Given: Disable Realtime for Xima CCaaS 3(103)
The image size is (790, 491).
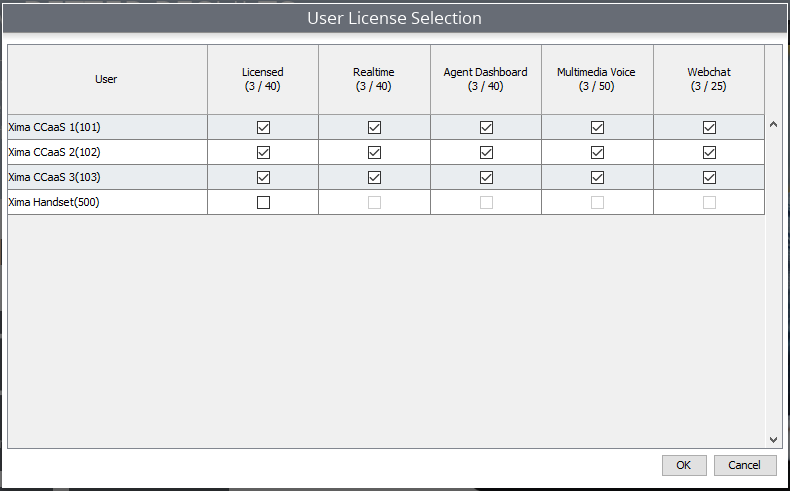Looking at the screenshot, I should click(374, 177).
